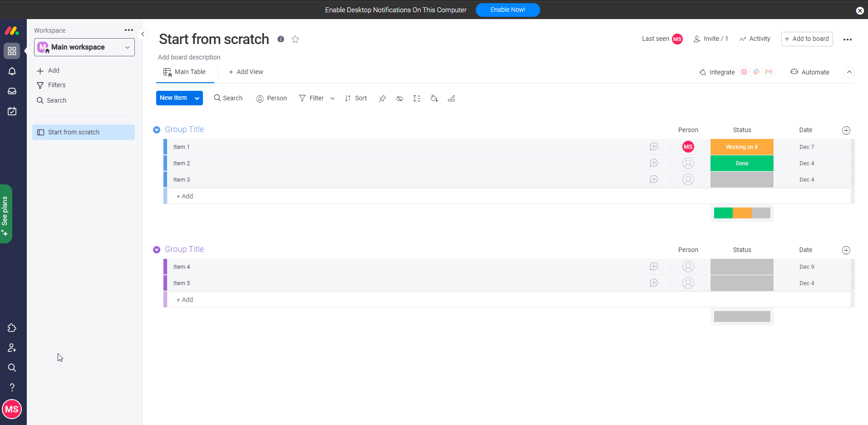This screenshot has width=868, height=425.
Task: Expand the New Item dropdown arrow
Action: coord(197,98)
